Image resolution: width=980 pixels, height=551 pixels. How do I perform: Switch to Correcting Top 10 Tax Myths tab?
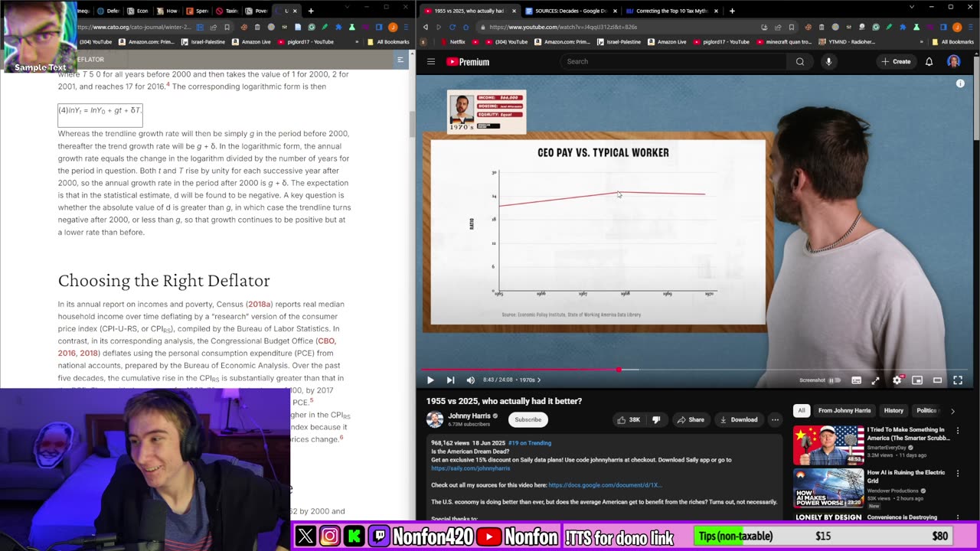click(671, 11)
